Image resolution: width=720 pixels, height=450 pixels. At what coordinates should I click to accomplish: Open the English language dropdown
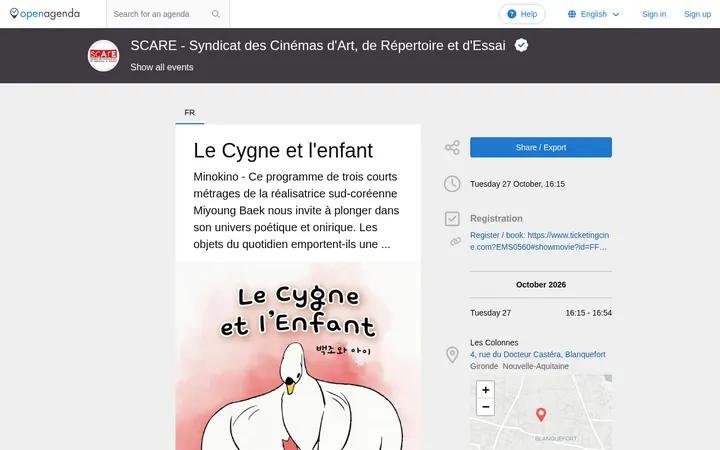click(593, 14)
